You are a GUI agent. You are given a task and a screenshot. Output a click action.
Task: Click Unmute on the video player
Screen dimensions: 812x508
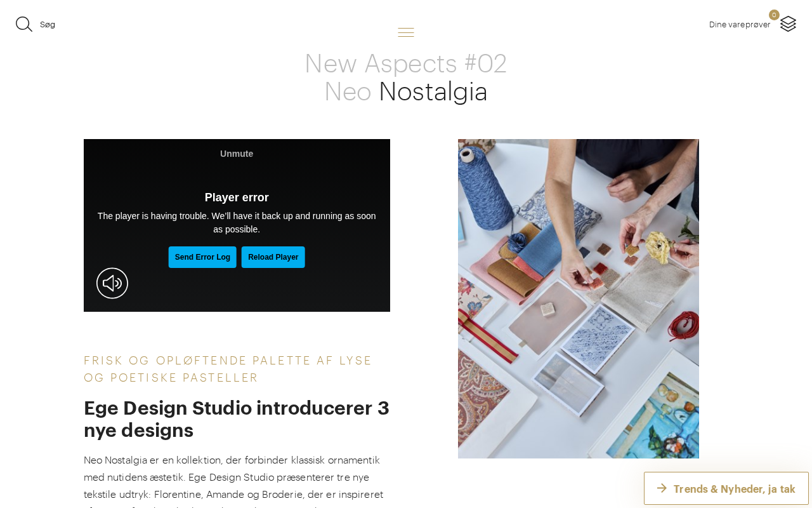click(x=237, y=154)
